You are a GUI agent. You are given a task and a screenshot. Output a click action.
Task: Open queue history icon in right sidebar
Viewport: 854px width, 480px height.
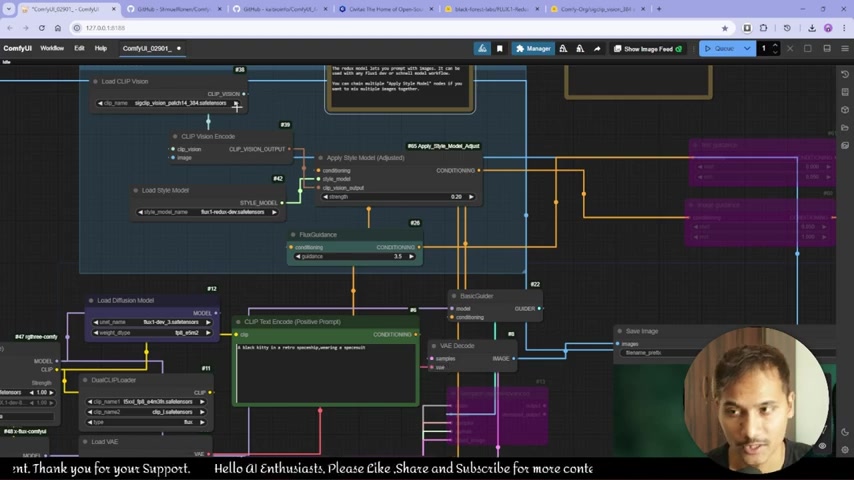click(845, 74)
